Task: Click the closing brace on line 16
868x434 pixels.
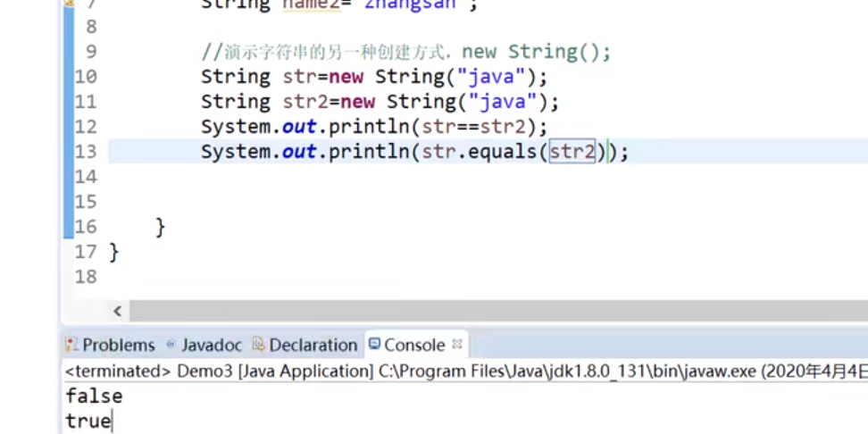Action: tap(161, 227)
